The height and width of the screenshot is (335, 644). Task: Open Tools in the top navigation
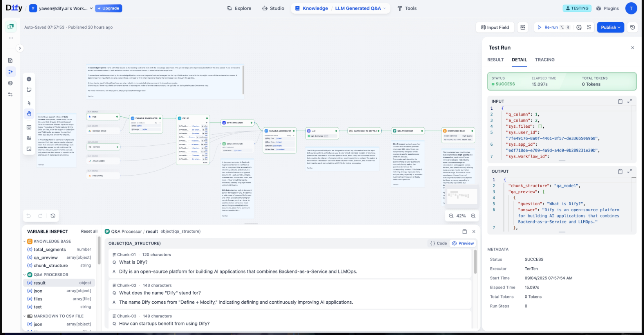click(407, 8)
